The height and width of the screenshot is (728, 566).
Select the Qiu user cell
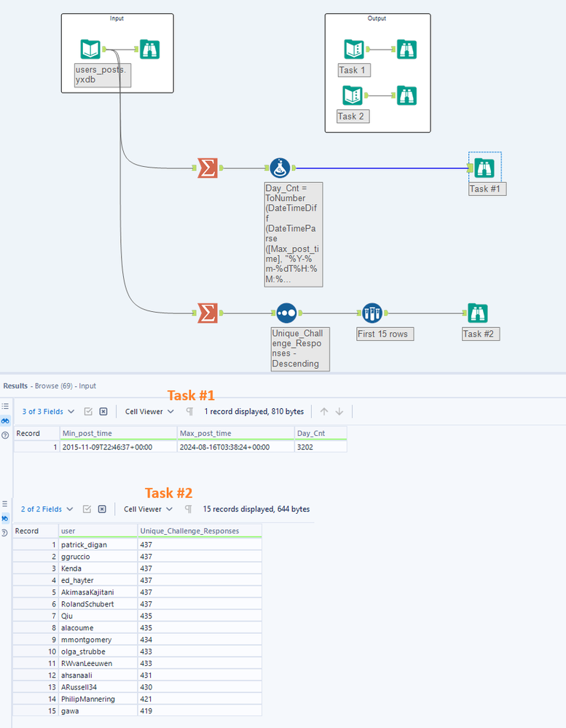pos(98,616)
